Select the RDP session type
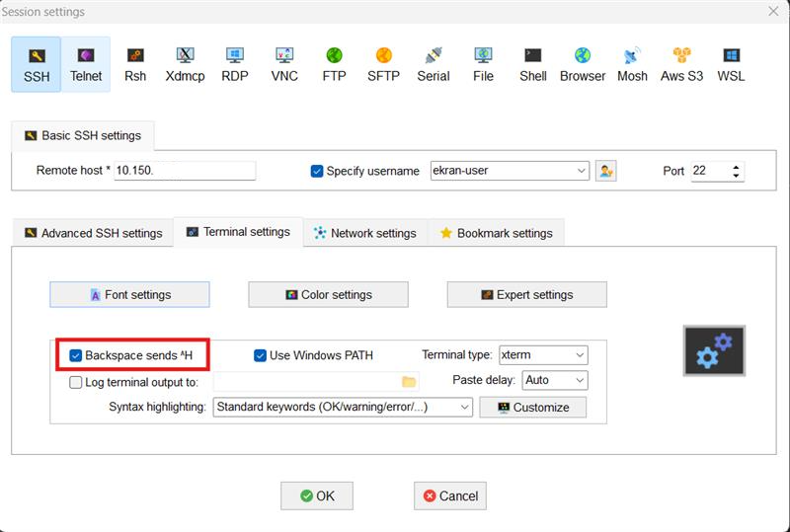790x532 pixels. pyautogui.click(x=235, y=64)
